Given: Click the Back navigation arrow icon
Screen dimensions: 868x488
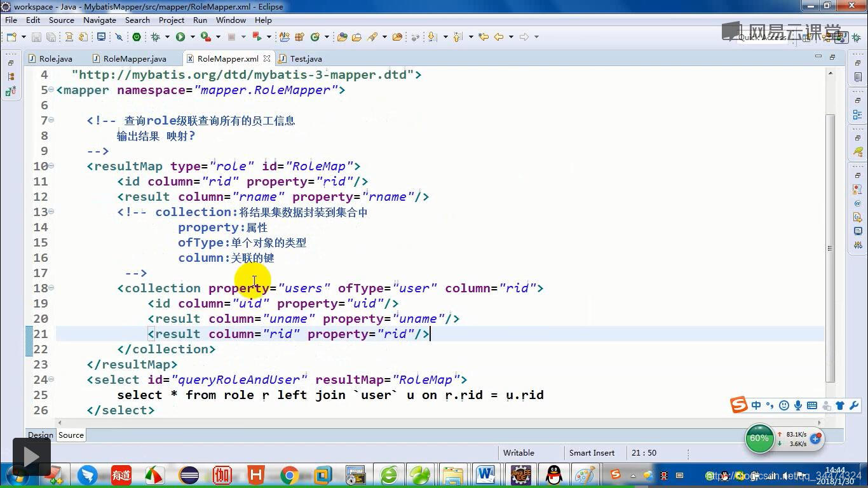Looking at the screenshot, I should pos(499,37).
